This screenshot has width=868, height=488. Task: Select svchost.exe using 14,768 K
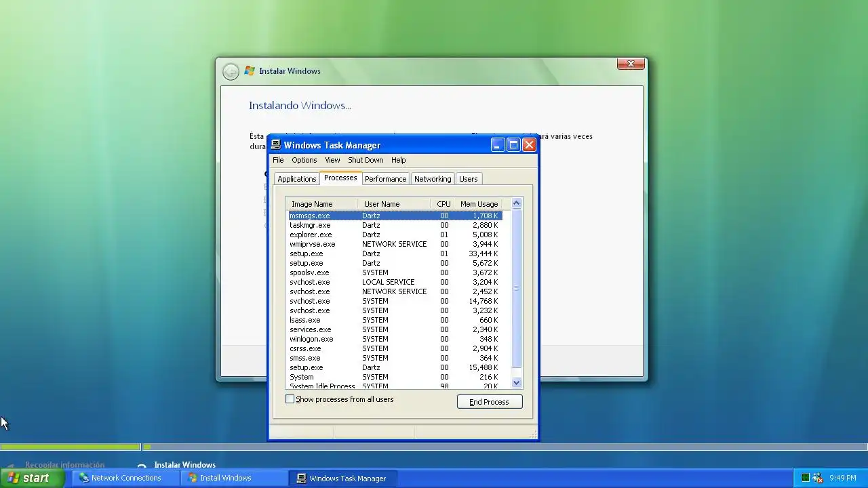point(395,301)
